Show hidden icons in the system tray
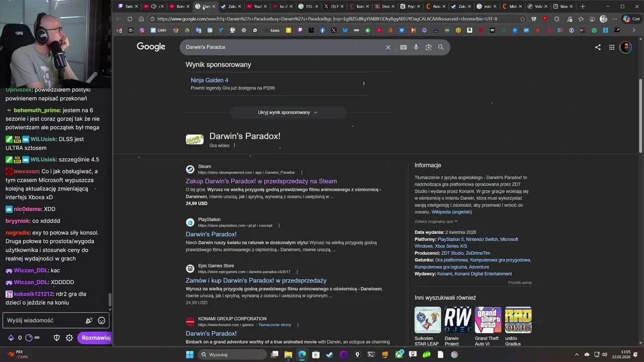This screenshot has height=362, width=644. (577, 354)
